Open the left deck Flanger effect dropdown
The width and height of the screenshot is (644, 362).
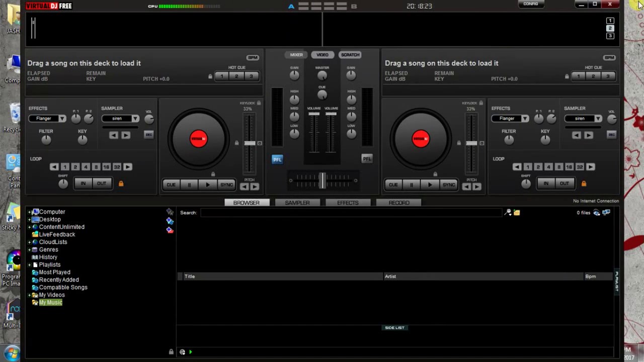62,119
